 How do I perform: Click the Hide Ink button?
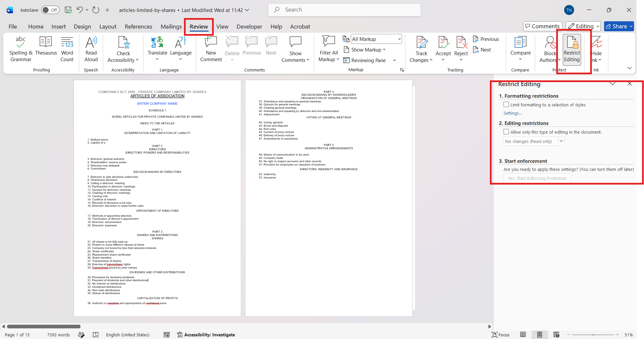pyautogui.click(x=596, y=49)
